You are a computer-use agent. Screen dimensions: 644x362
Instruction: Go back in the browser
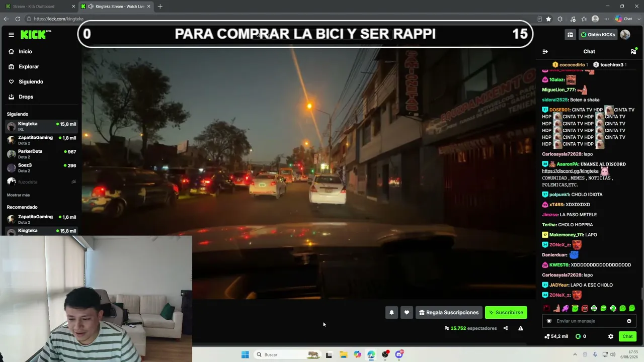click(x=6, y=19)
